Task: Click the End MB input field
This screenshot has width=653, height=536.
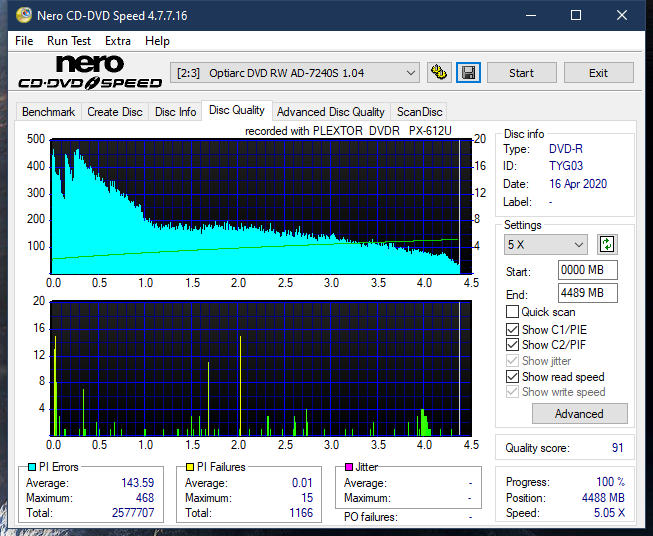Action: coord(587,293)
